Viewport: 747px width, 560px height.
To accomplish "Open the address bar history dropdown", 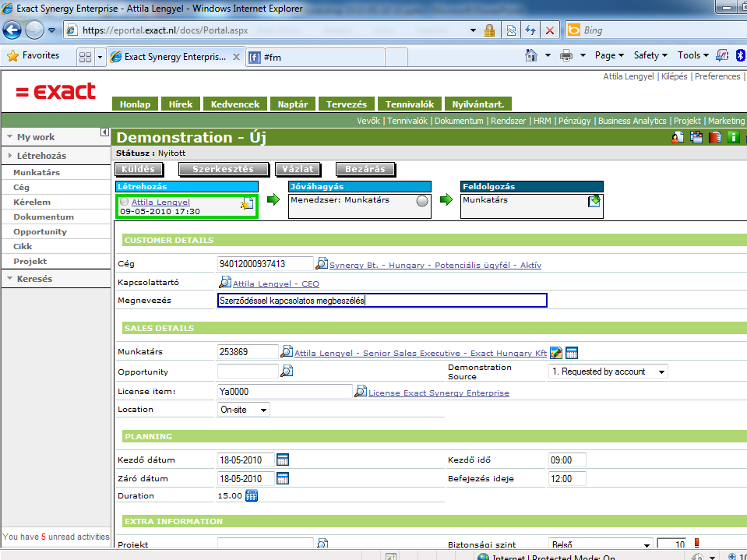I will [x=473, y=30].
